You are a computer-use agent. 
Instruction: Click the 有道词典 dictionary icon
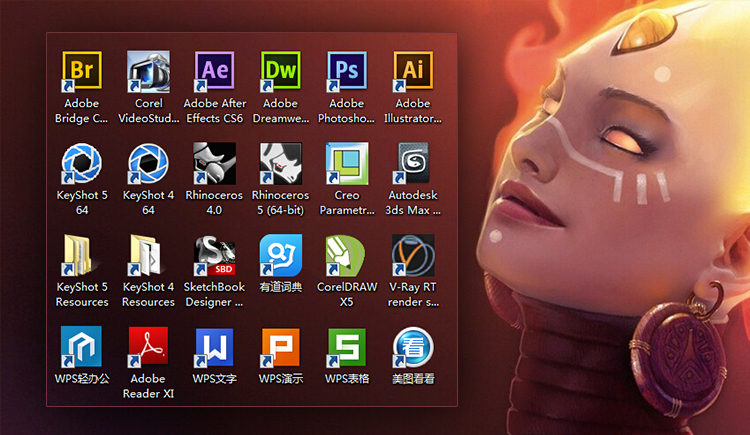point(280,255)
